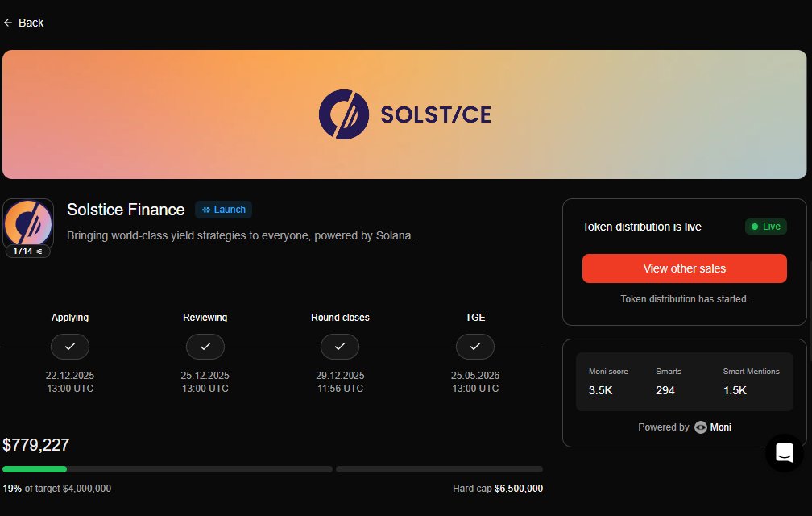Viewport: 812px width, 516px height.
Task: Click the project tagline about yield strategies
Action: [240, 235]
